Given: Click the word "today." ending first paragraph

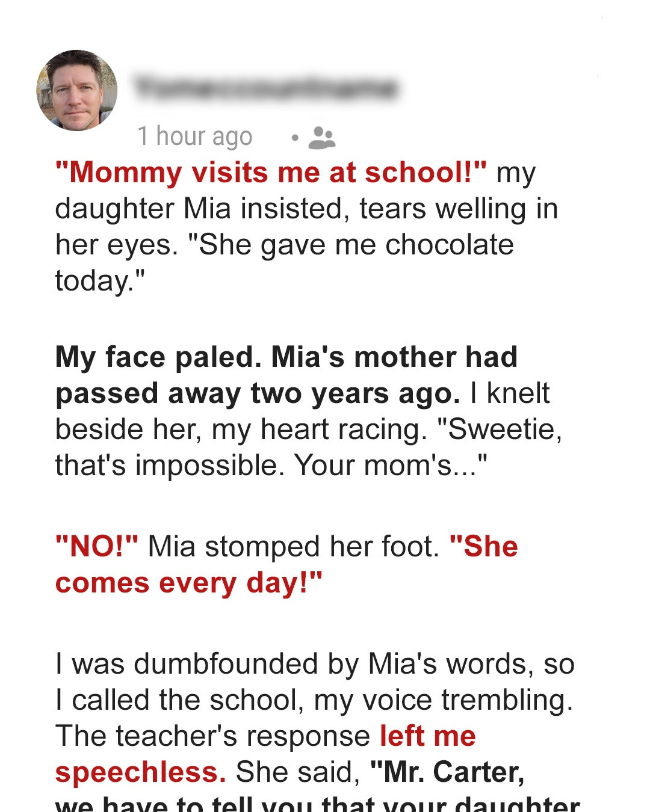Looking at the screenshot, I should coord(99,281).
